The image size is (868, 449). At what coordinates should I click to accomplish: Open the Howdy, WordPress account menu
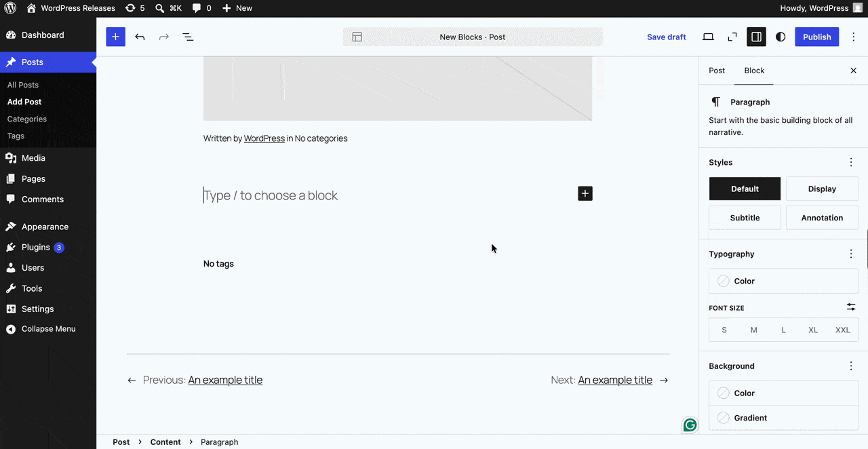click(x=822, y=8)
